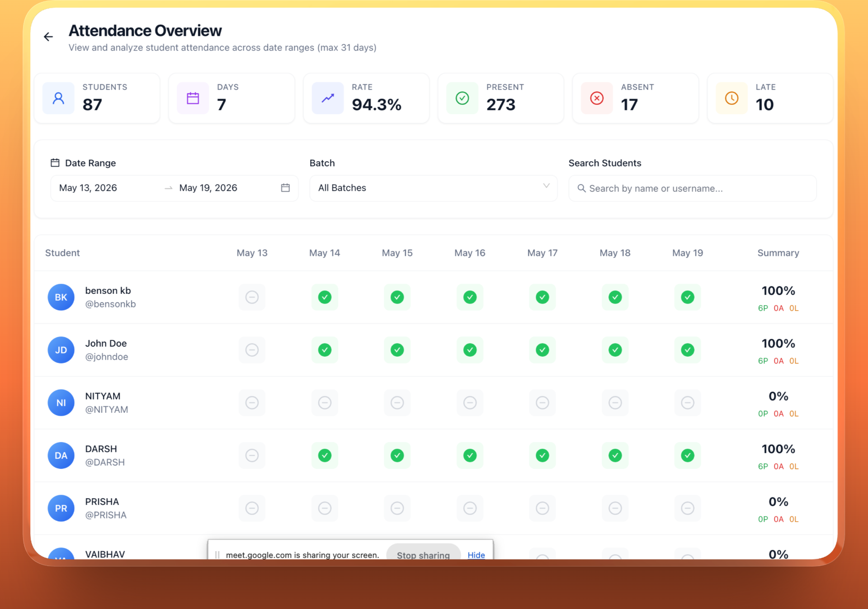Click DARSH's May 19 present check

pyautogui.click(x=688, y=455)
